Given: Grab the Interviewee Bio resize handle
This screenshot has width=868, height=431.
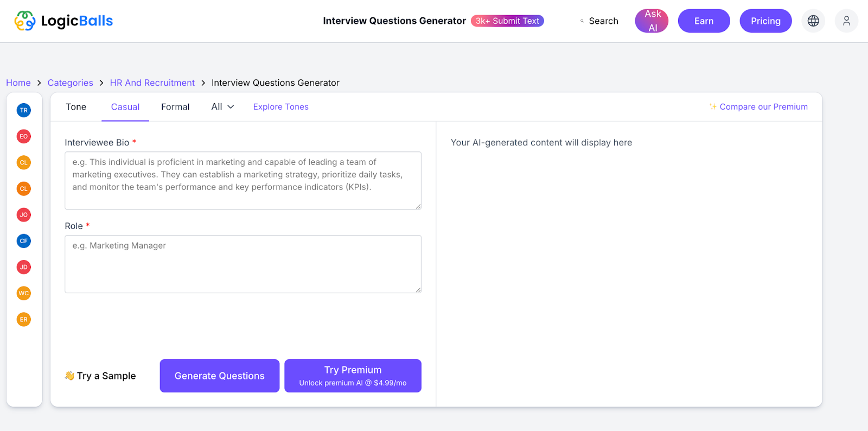Looking at the screenshot, I should (418, 206).
